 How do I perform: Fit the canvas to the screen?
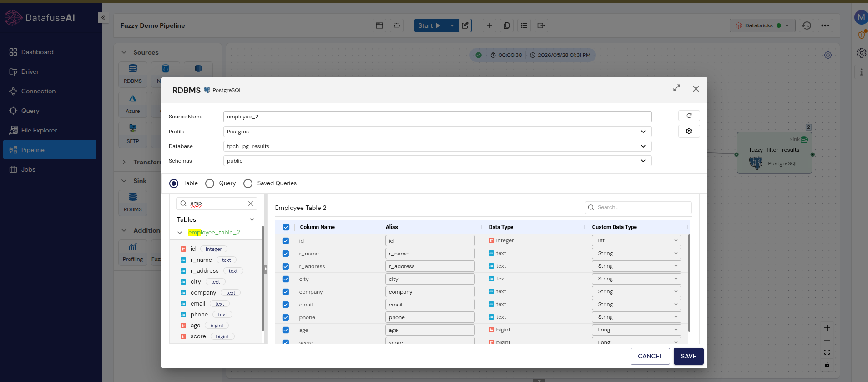pyautogui.click(x=827, y=352)
